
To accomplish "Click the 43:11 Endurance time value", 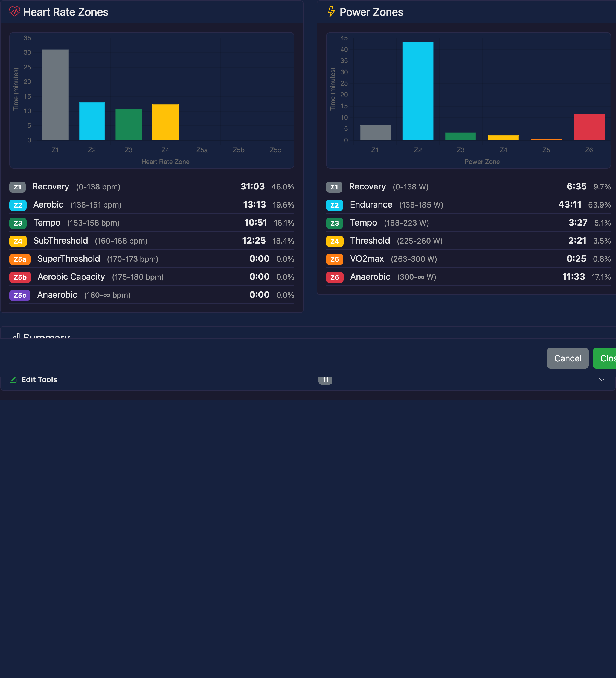I will (x=569, y=205).
